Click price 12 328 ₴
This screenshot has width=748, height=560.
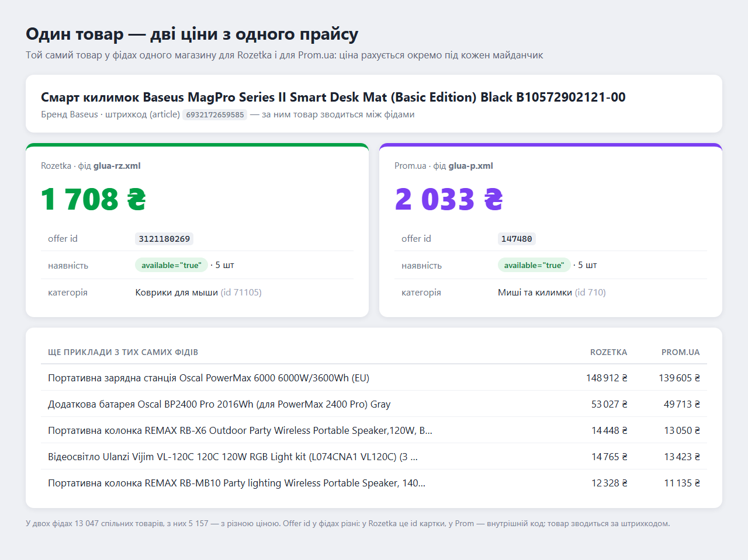tap(609, 483)
